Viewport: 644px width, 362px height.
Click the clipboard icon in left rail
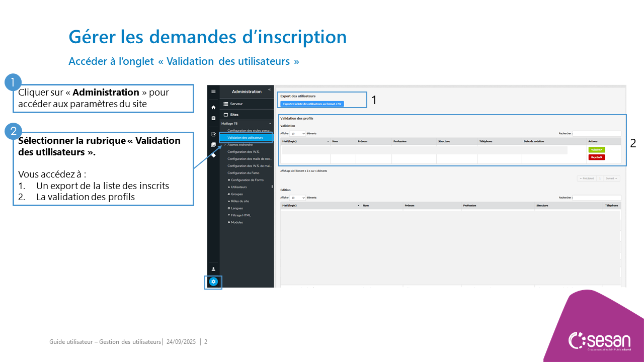coord(213,118)
